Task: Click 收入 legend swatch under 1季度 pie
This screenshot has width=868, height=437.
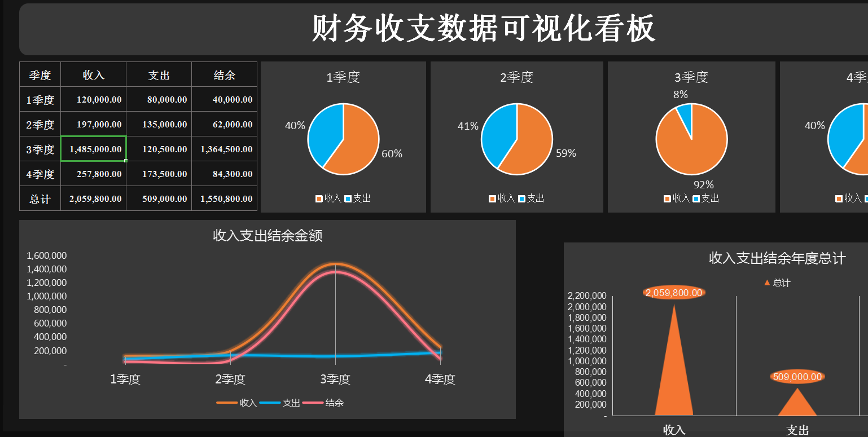Action: (319, 198)
